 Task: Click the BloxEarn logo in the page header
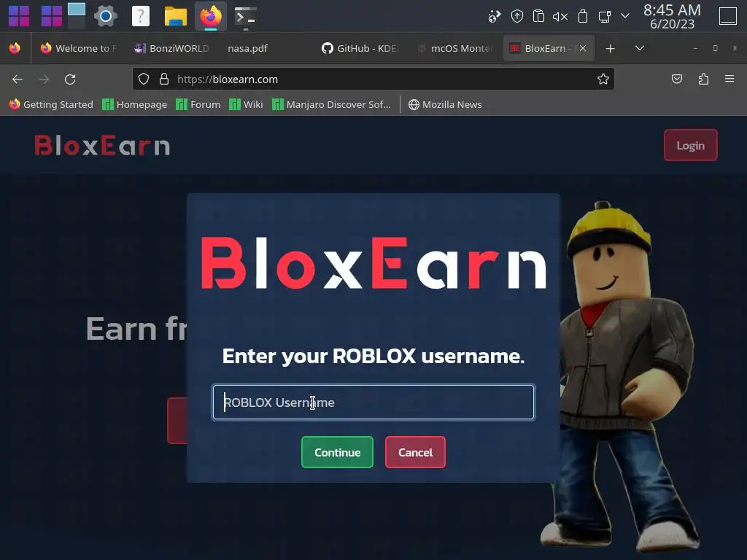coord(102,145)
